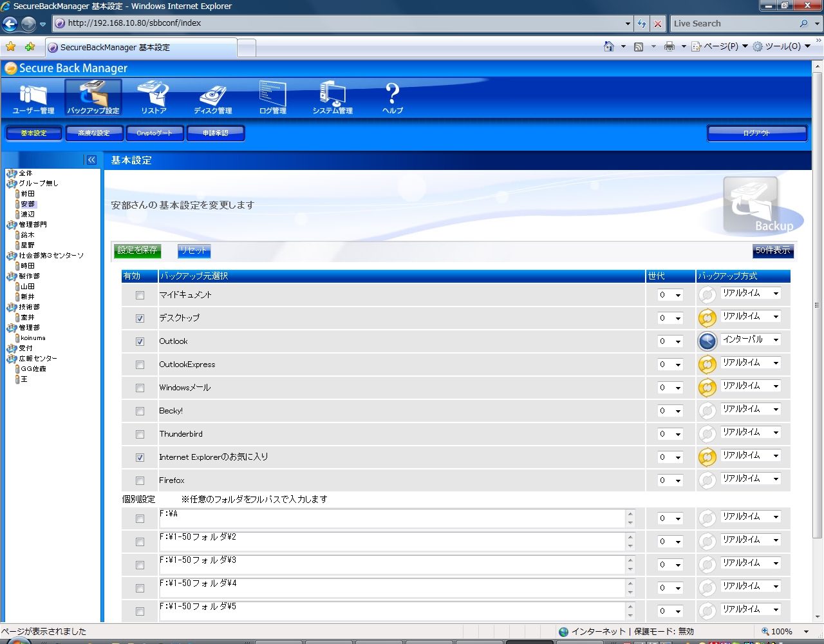Open backup method dropdown for Outlook row
Viewport: 824px width, 644px height.
[751, 339]
